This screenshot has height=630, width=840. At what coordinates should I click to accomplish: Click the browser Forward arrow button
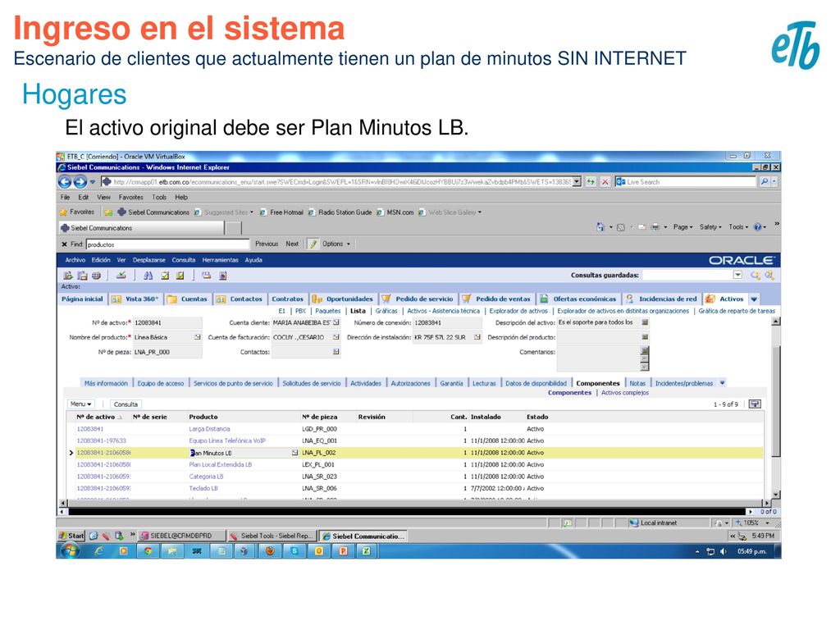pyautogui.click(x=80, y=182)
